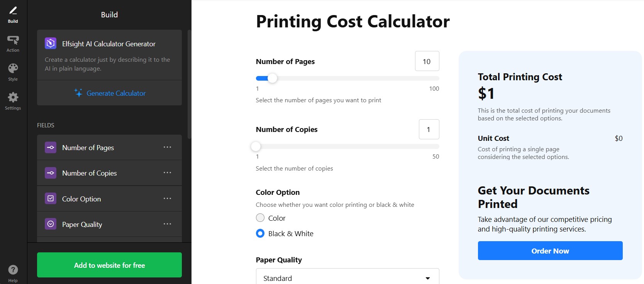Click Add to website for free button
Viewport: 644px width, 284px height.
pyautogui.click(x=109, y=265)
